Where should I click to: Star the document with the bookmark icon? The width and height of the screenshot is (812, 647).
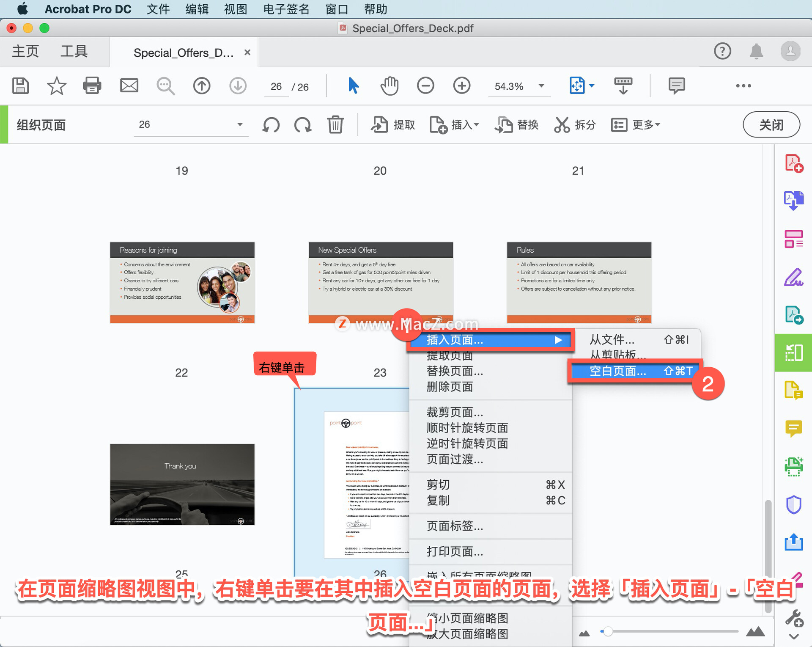(x=56, y=86)
